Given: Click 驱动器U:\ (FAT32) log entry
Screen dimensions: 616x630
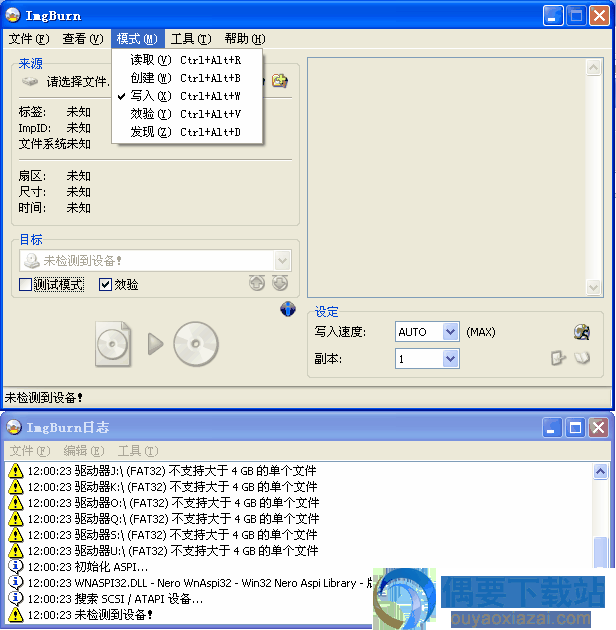Looking at the screenshot, I should point(173,550).
